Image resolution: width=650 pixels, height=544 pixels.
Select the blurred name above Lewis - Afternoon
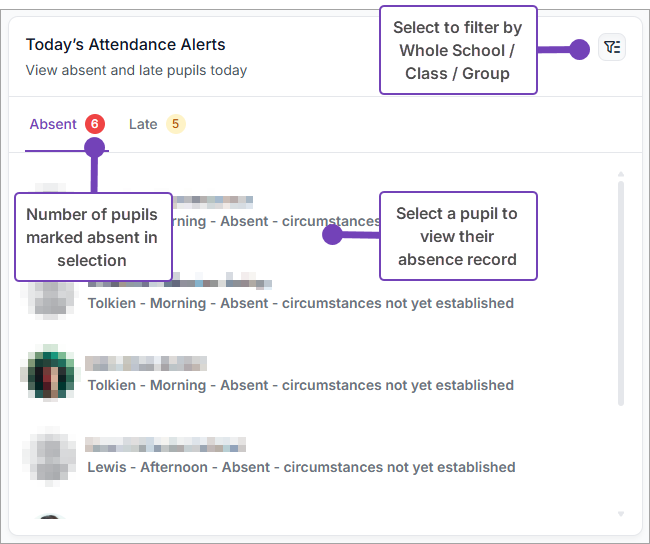click(x=165, y=445)
